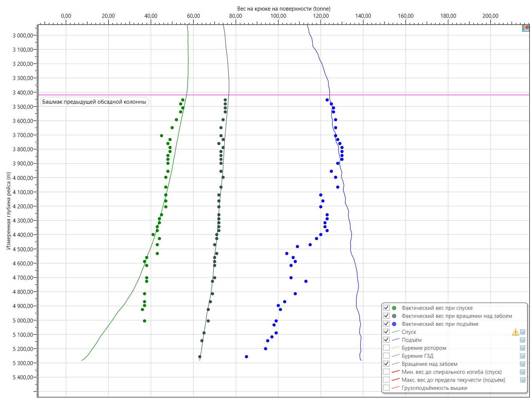Click the cube icon for Вращение над забоем
This screenshot has height=400, width=532.
(x=523, y=364)
